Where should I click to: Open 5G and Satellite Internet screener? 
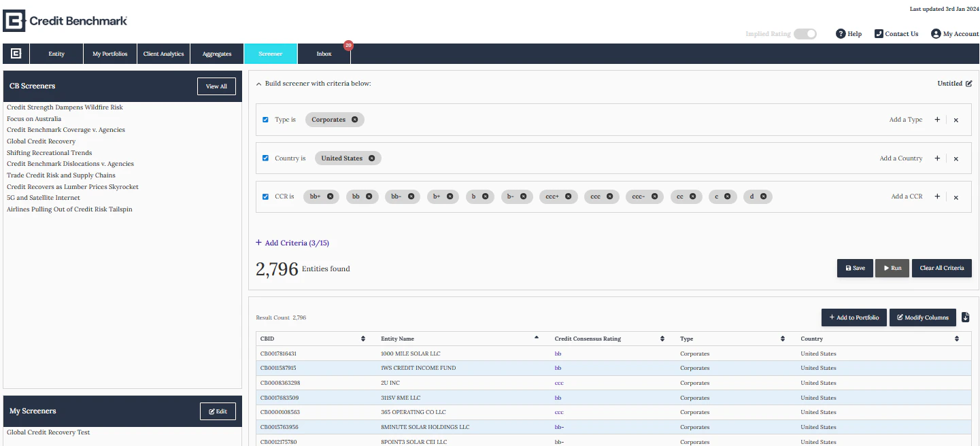[x=44, y=198]
